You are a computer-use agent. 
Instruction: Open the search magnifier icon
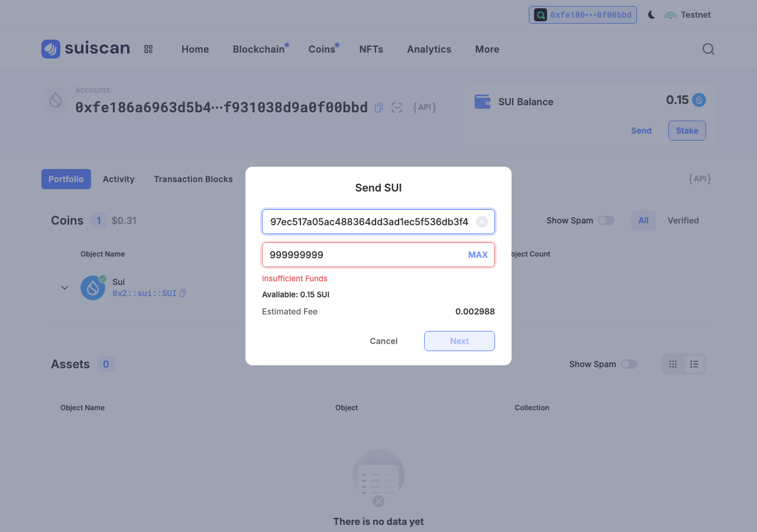click(709, 49)
